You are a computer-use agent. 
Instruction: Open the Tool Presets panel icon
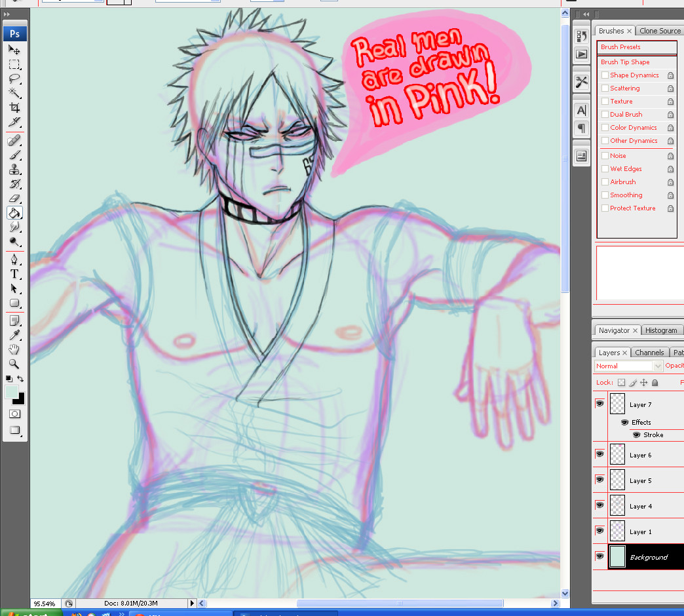tap(582, 81)
